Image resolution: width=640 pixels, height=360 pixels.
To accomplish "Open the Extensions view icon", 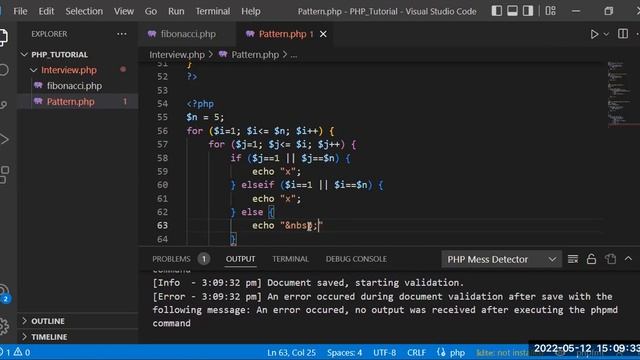I will (3, 174).
